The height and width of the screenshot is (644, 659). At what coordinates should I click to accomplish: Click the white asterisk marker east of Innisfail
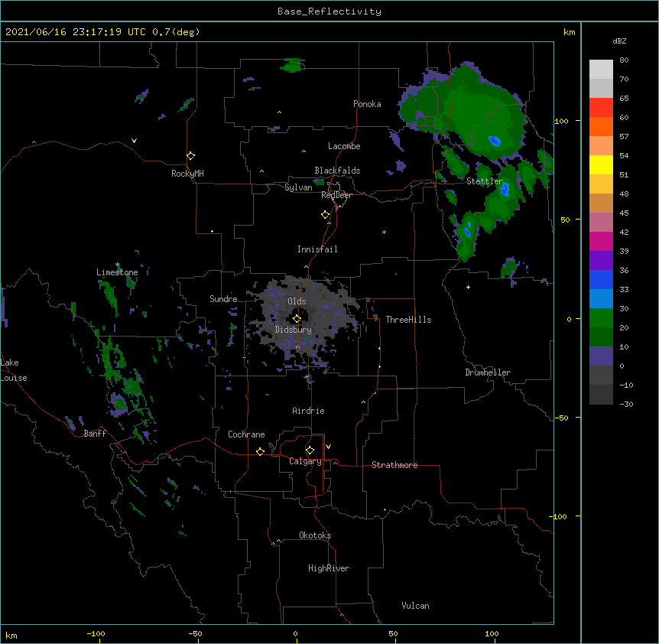[x=384, y=232]
